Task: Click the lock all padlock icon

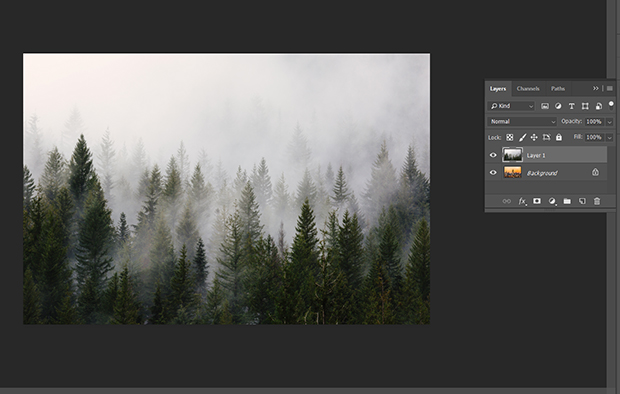Action: click(x=559, y=137)
